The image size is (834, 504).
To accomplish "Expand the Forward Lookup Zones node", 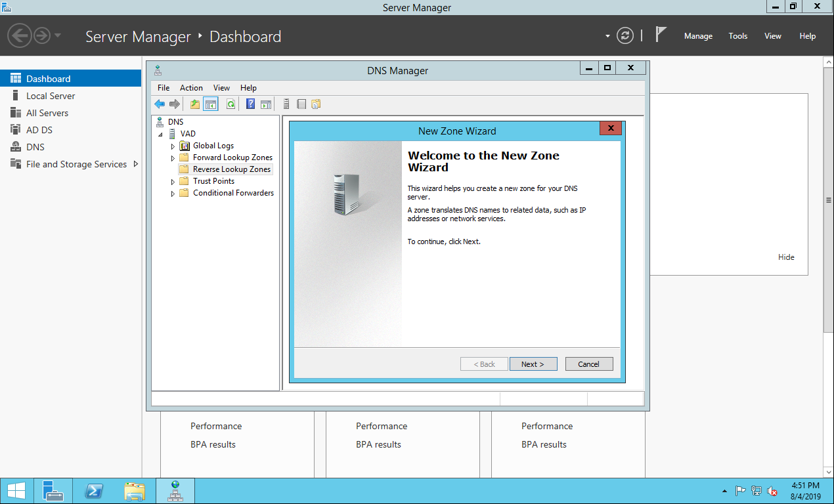I will (173, 158).
